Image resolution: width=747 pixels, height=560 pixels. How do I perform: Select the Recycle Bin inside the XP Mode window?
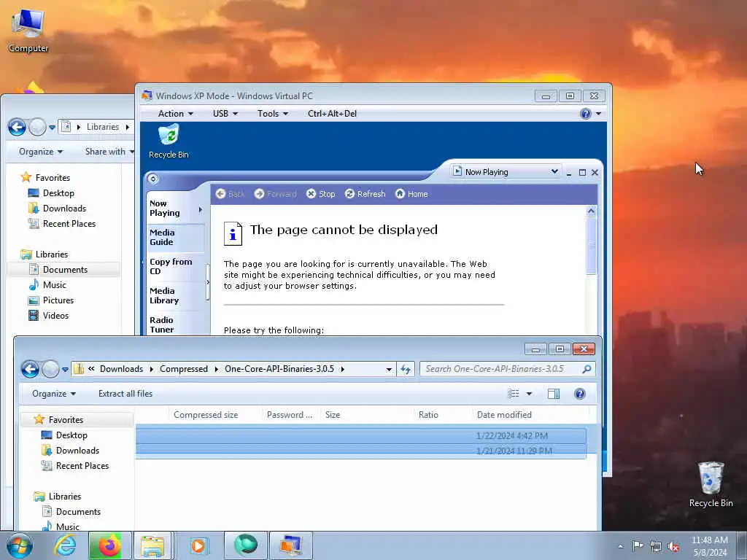click(x=169, y=141)
